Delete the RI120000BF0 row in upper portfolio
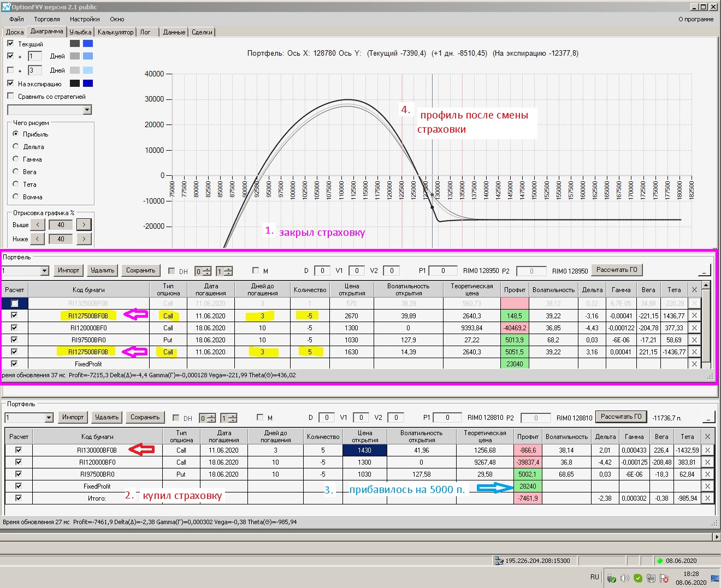 [694, 328]
